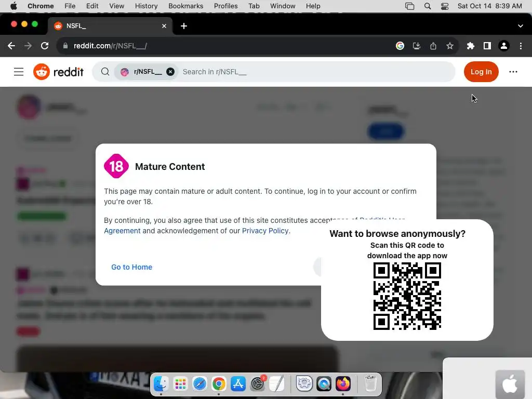Open App Store from the Dock

[x=238, y=384]
